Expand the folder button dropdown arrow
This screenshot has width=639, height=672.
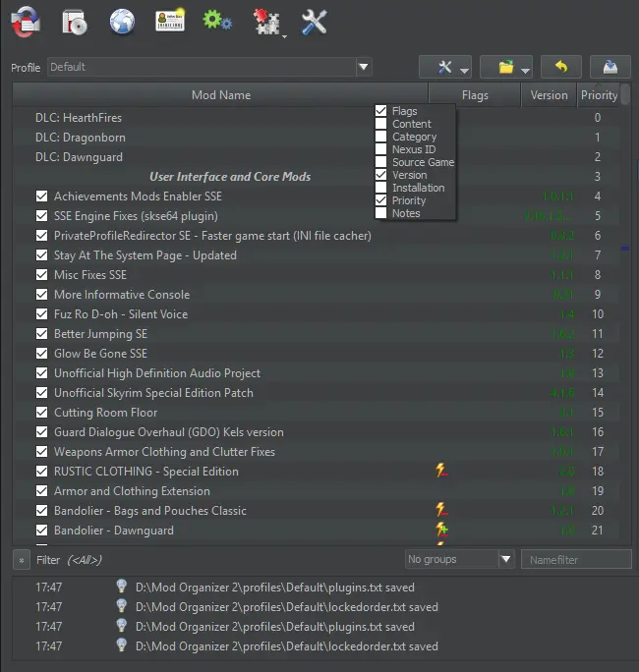(x=525, y=71)
